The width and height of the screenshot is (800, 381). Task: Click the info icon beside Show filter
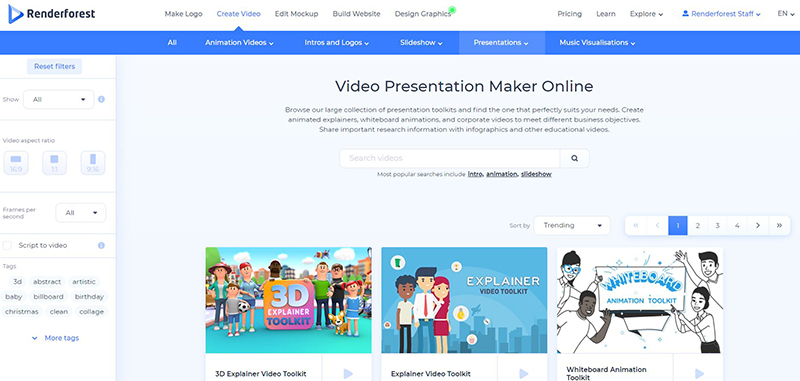[101, 99]
